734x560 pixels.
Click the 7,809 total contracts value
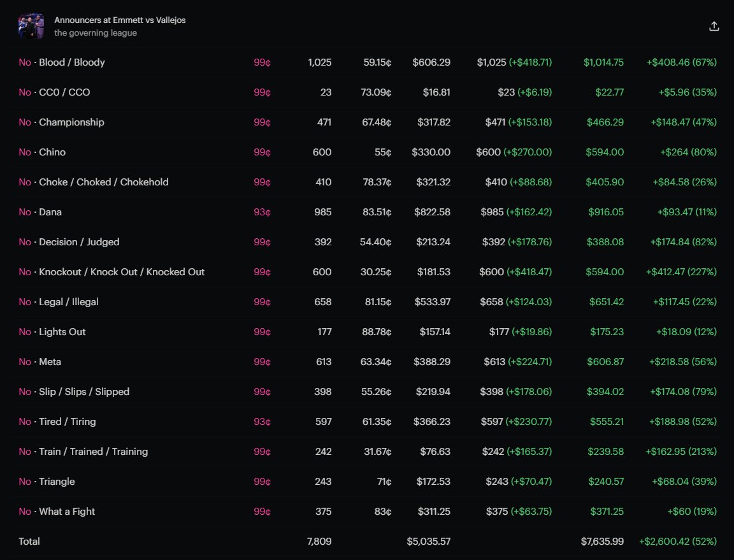319,542
